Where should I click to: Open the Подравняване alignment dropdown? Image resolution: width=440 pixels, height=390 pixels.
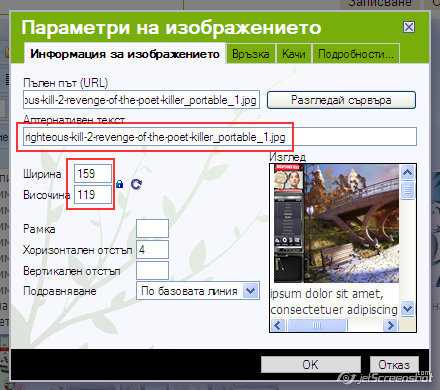(x=198, y=291)
